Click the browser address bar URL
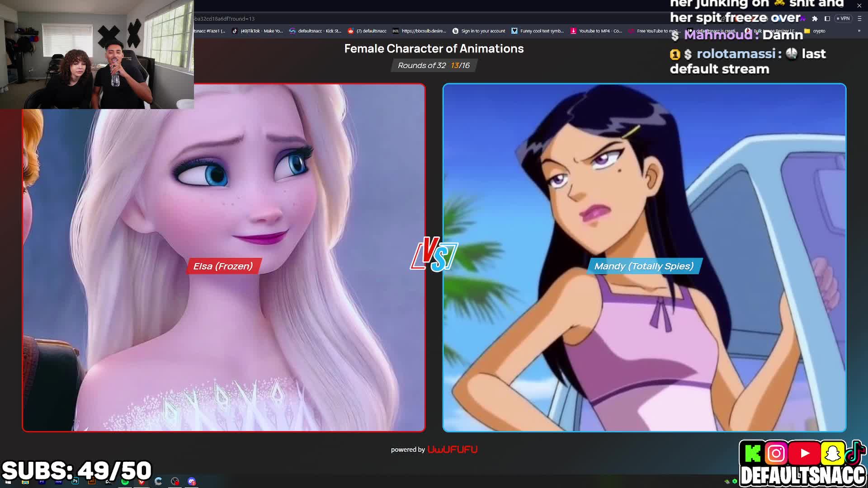The height and width of the screenshot is (488, 868). click(225, 19)
